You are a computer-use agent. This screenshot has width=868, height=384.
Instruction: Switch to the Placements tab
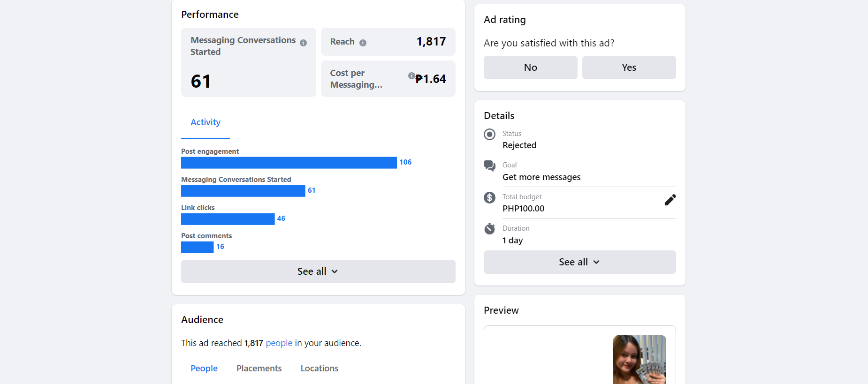pyautogui.click(x=259, y=369)
